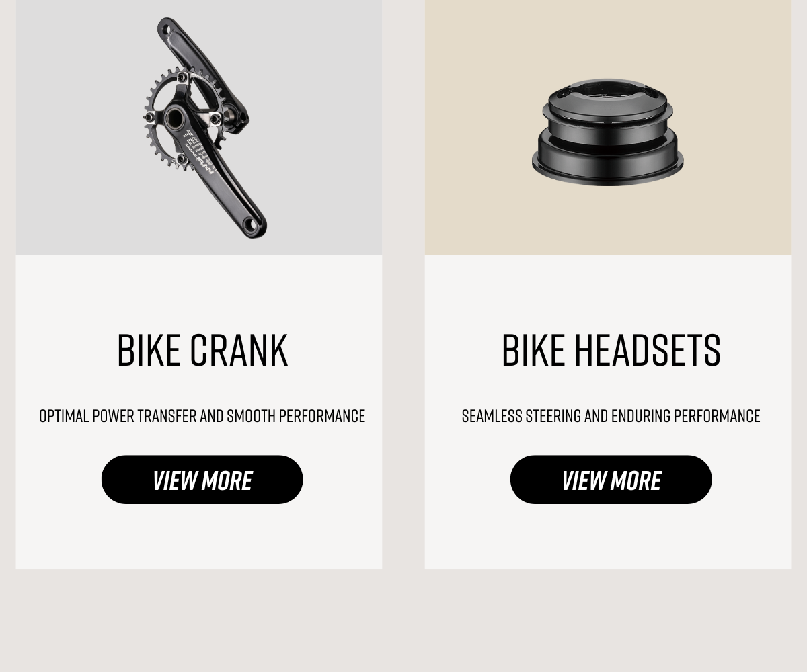Click the optimal power transfer description text
The width and height of the screenshot is (807, 672).
tap(202, 416)
